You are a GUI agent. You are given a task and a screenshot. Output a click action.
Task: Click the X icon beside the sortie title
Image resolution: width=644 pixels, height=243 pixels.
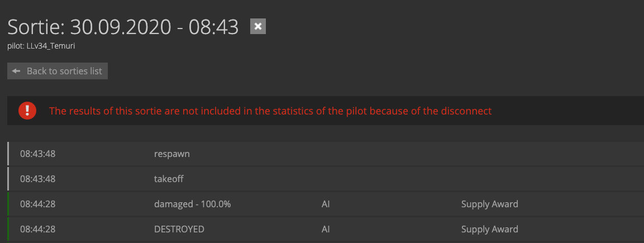(x=258, y=26)
